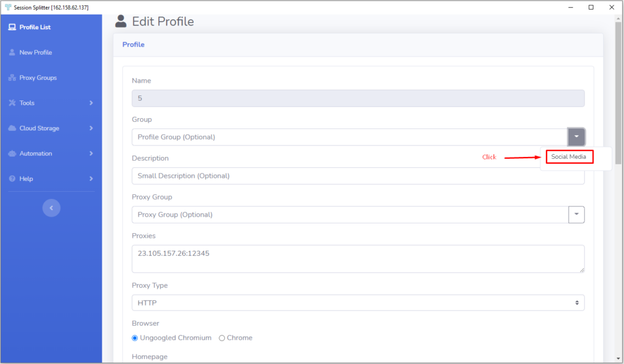Click the Edit Profile heading text
Viewport: 624px width, 364px height.
163,21
